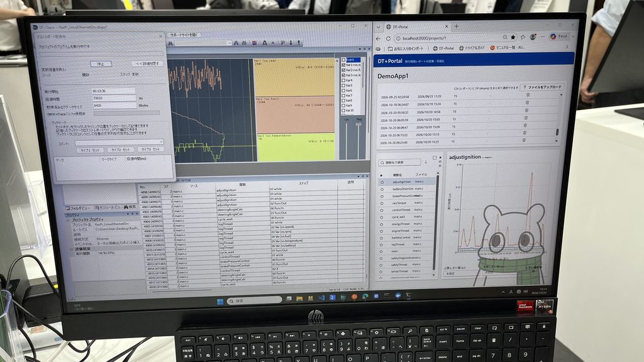
Task: Click the large A font icon in toolbar
Action: click(x=265, y=43)
